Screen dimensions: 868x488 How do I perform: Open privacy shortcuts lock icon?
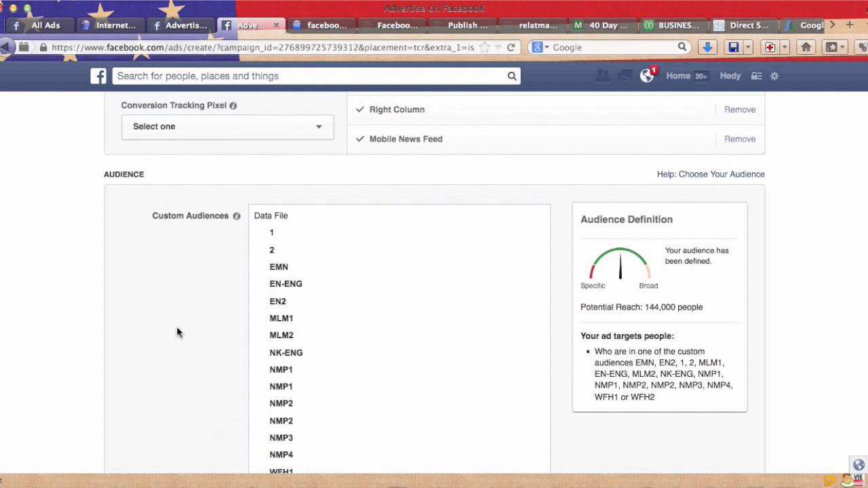(x=756, y=76)
